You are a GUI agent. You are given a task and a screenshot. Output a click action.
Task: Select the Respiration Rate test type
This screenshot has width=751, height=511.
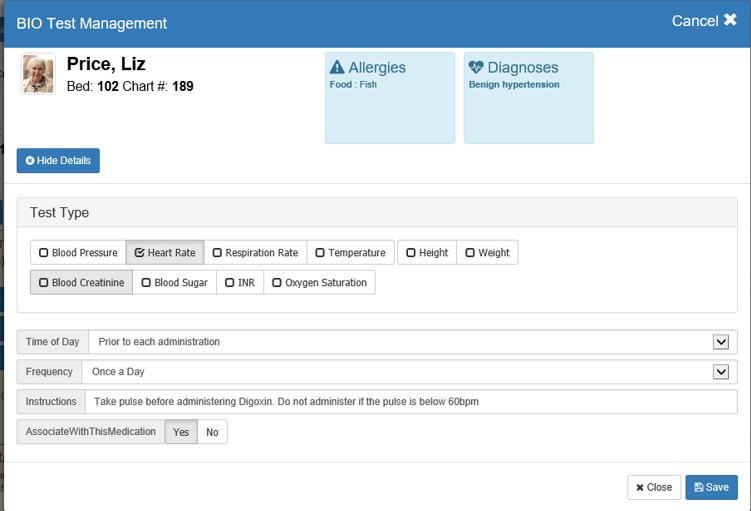coord(255,253)
